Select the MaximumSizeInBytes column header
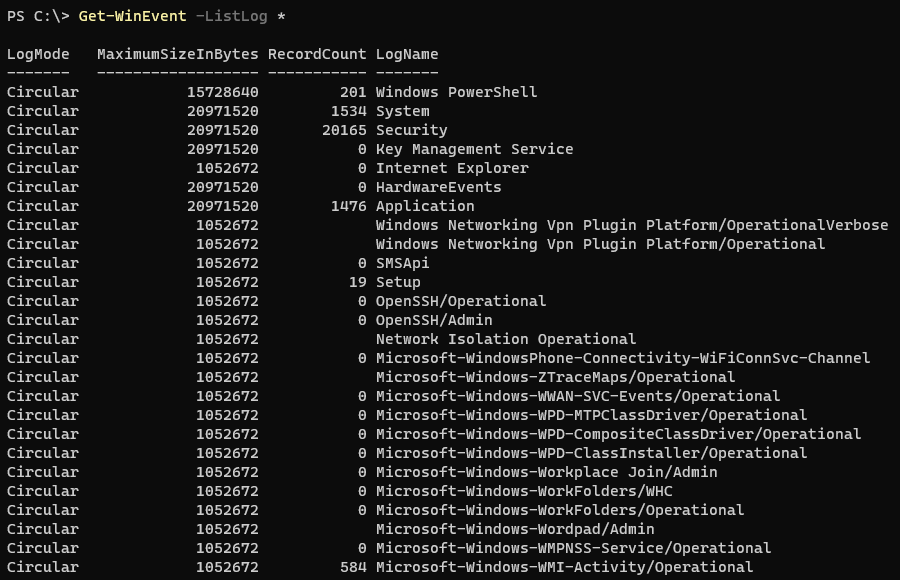The image size is (900, 580). point(177,54)
